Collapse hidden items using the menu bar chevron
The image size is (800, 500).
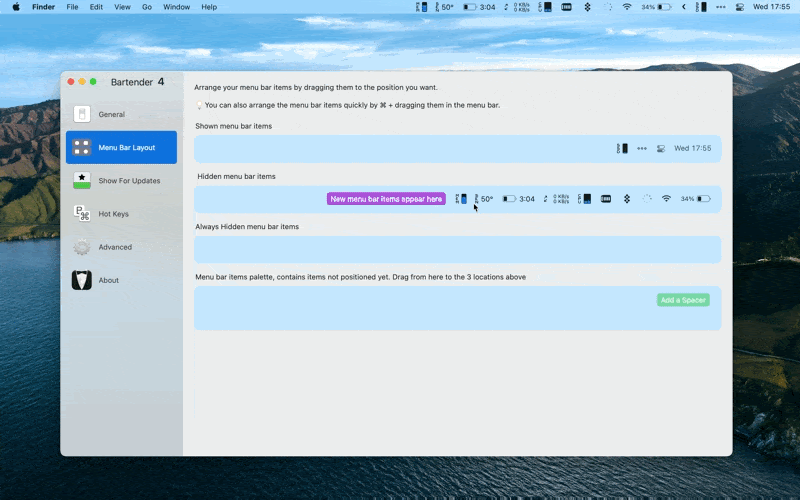[684, 7]
